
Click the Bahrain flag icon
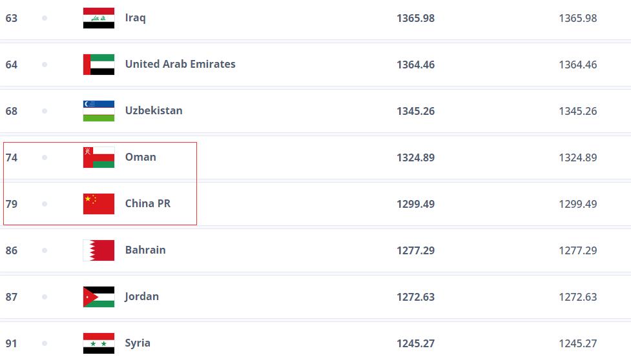(x=99, y=250)
